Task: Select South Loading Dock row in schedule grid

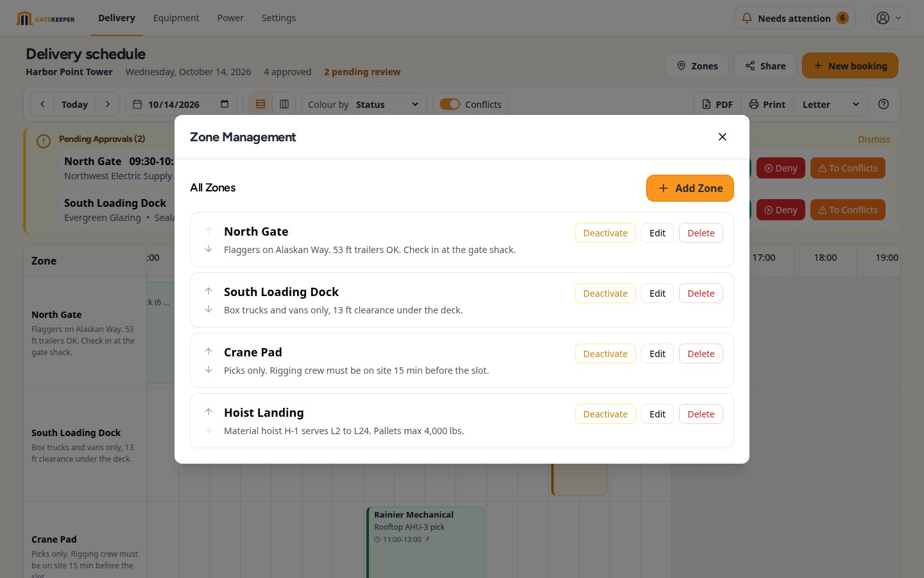Action: [x=85, y=445]
